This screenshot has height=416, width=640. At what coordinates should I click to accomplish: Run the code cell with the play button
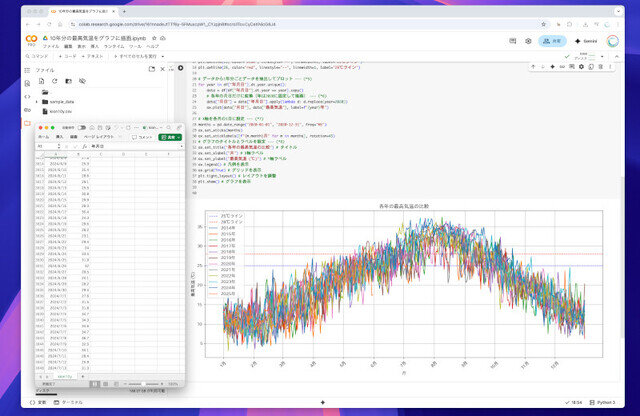[x=180, y=68]
